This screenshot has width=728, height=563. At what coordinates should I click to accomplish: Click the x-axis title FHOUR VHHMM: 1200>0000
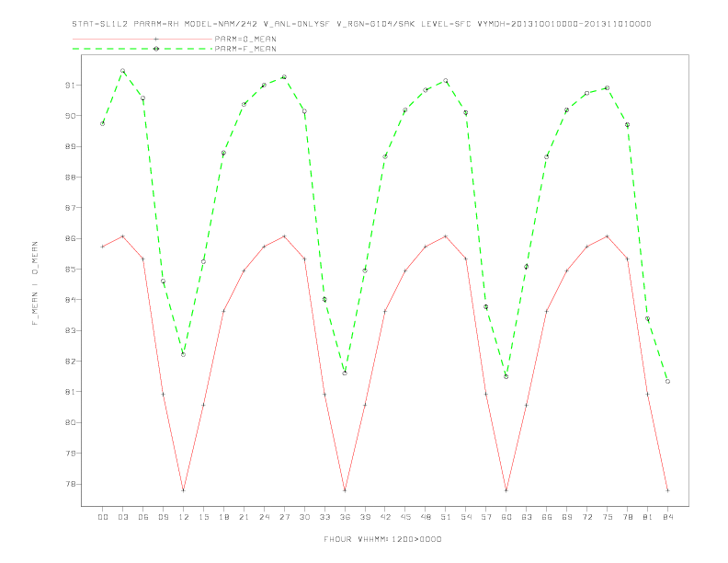(382, 539)
